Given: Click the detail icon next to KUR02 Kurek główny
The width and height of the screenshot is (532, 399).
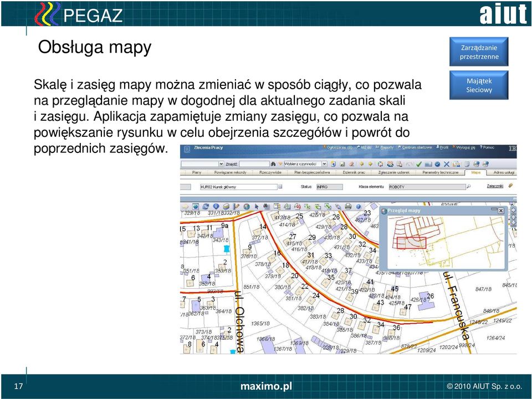Looking at the screenshot, I should coord(280,186).
